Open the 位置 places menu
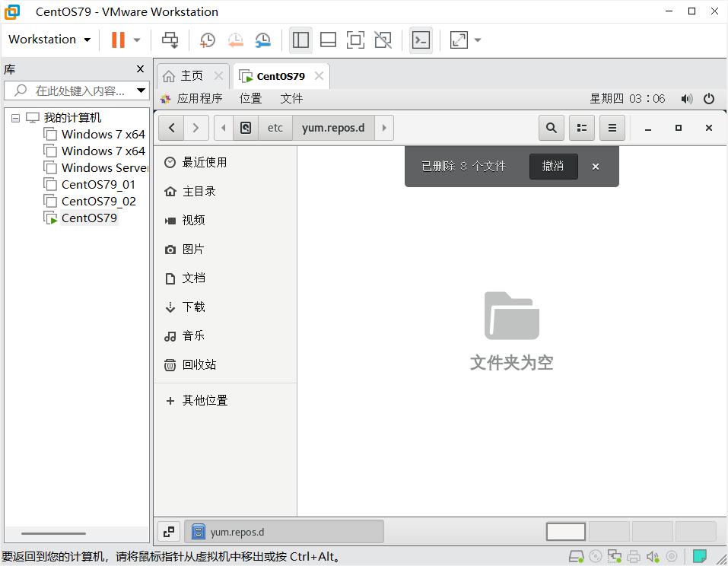Image resolution: width=728 pixels, height=566 pixels. tap(250, 98)
